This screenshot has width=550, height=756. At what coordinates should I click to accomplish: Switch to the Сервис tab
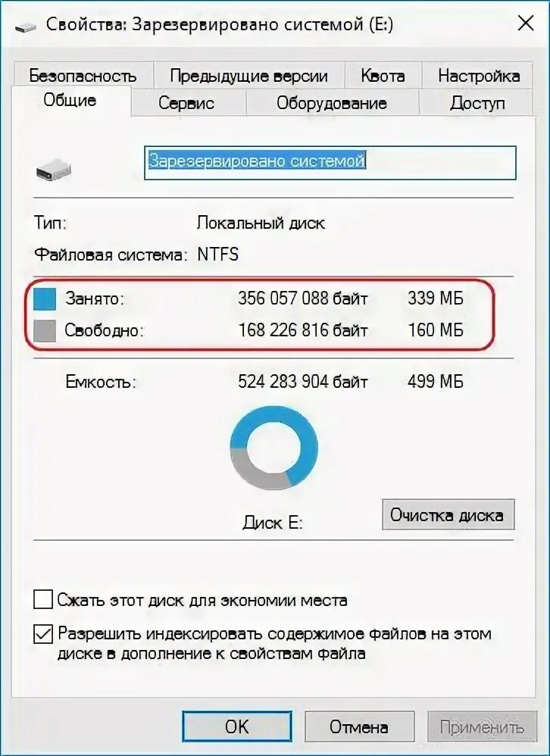[186, 103]
